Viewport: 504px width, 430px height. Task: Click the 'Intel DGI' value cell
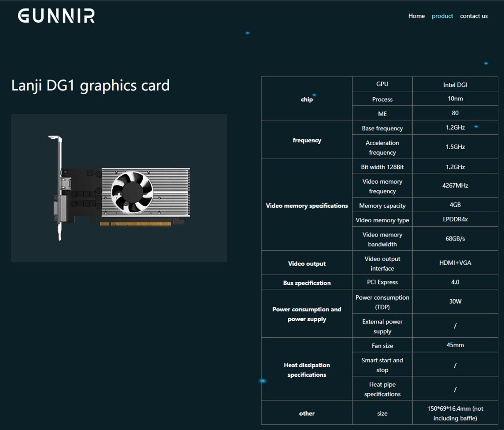[455, 84]
